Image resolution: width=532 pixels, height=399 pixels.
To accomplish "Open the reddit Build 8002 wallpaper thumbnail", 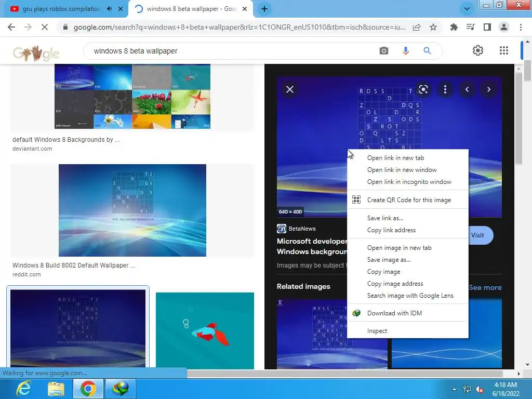I will [132, 210].
